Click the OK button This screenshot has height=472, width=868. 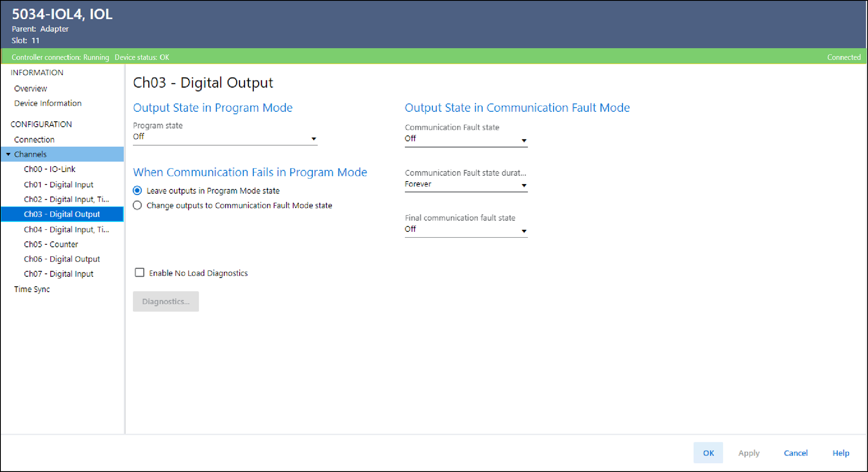(708, 453)
